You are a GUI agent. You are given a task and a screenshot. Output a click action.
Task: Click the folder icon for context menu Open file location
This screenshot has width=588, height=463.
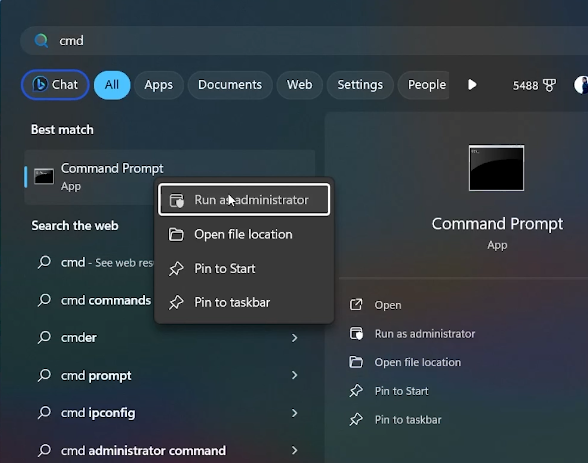point(176,235)
